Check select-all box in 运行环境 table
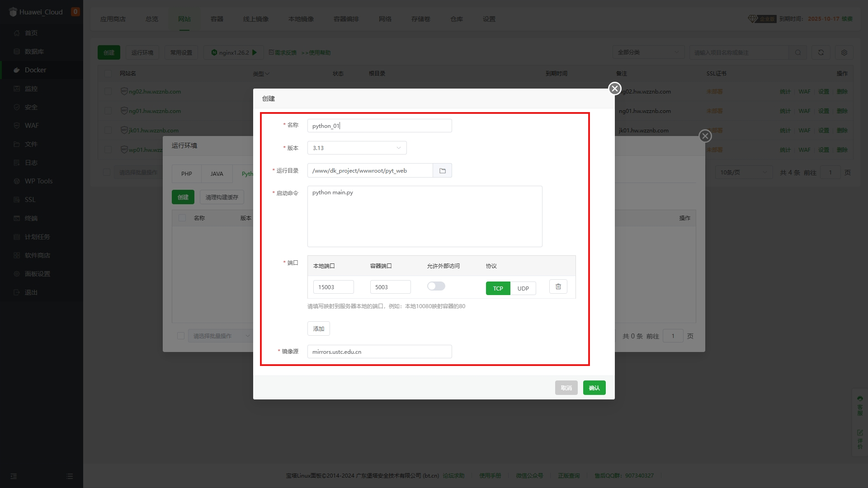Viewport: 868px width, 488px height. 182,218
